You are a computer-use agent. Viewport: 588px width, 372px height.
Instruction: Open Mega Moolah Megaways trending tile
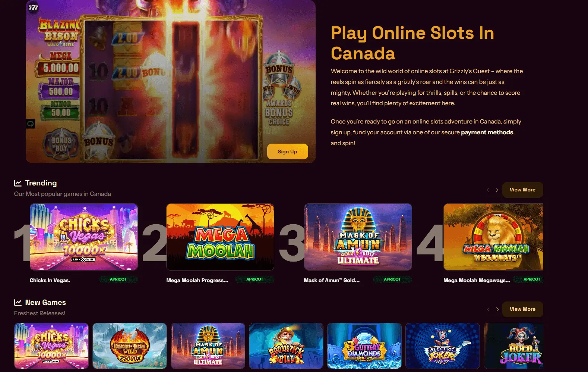pyautogui.click(x=493, y=237)
